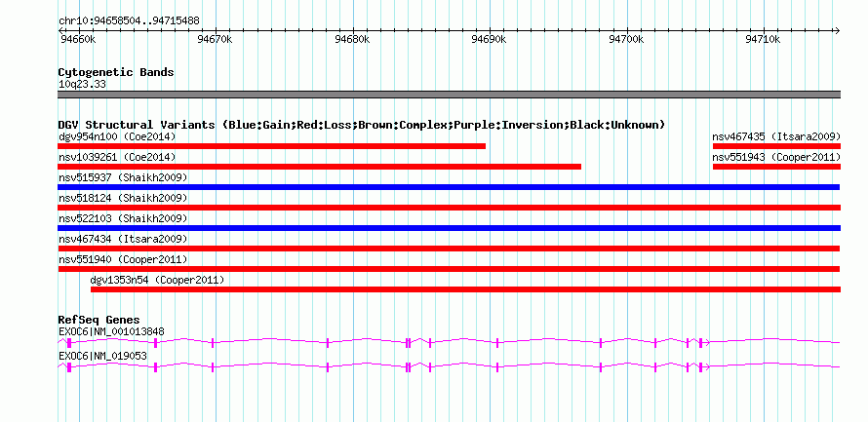Click the right arrowhead of the ruler
The height and width of the screenshot is (422, 868).
point(837,30)
